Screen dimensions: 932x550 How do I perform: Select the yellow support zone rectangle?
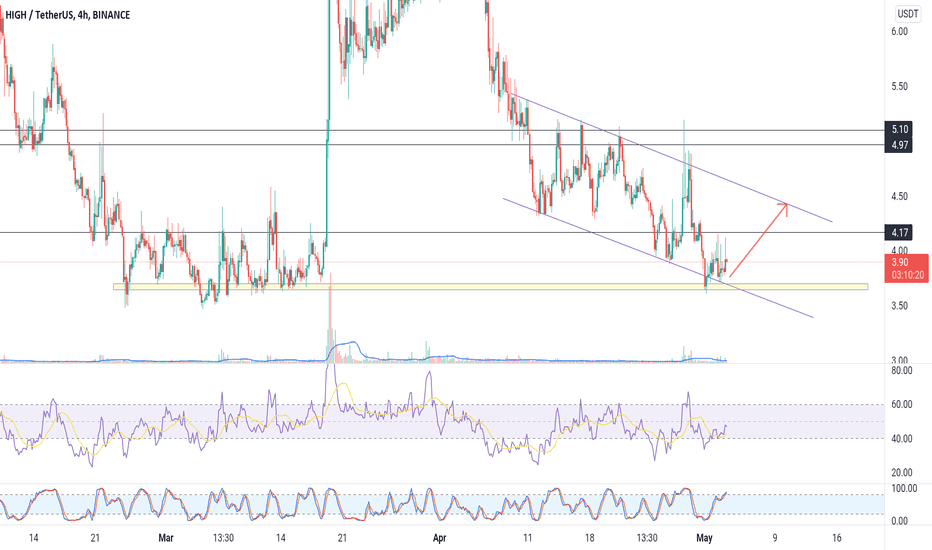pyautogui.click(x=490, y=287)
